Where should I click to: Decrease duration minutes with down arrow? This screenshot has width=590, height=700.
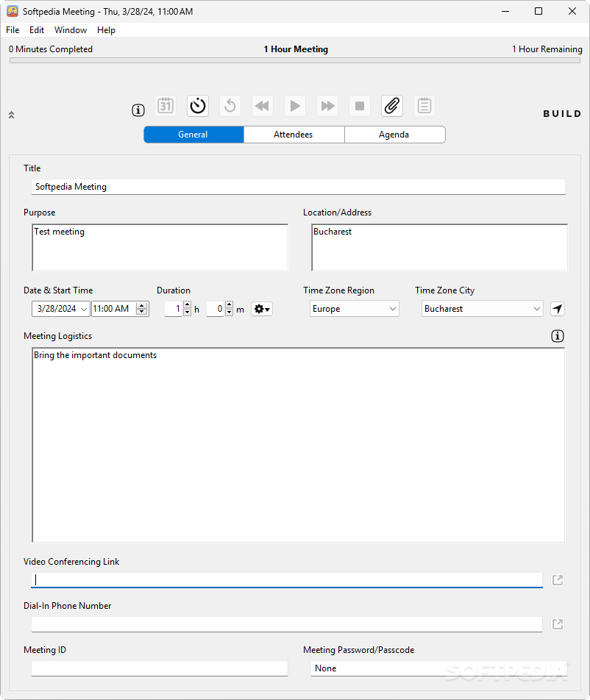[229, 312]
